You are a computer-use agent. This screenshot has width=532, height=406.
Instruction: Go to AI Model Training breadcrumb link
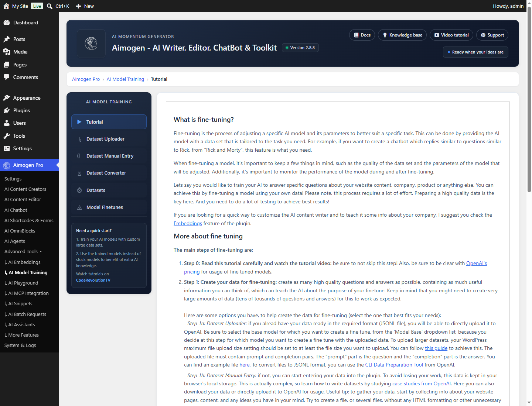point(125,79)
